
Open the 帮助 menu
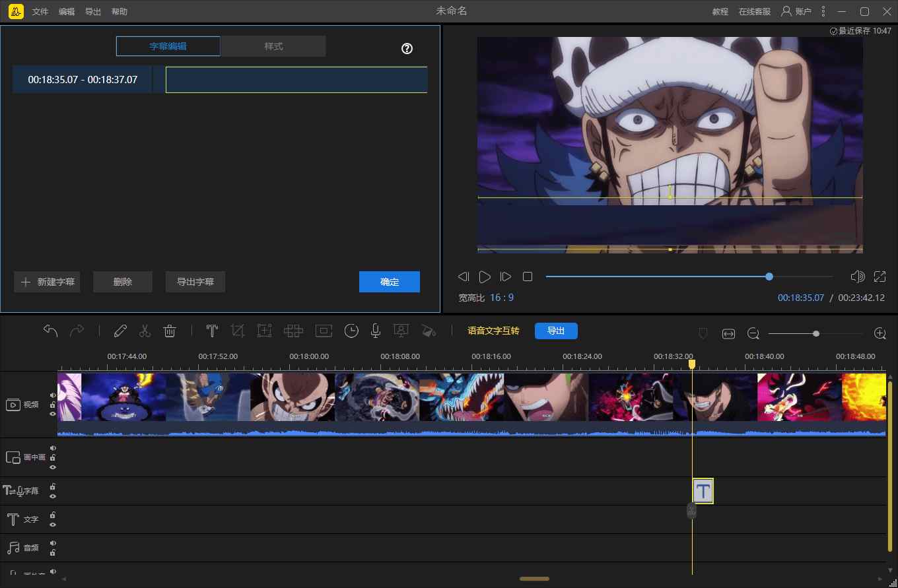(x=120, y=12)
